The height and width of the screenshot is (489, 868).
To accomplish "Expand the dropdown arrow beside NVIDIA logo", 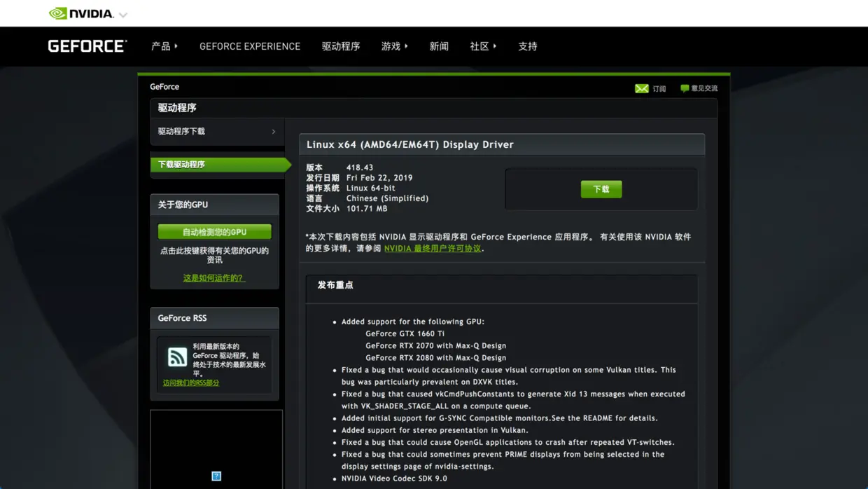I will (x=123, y=15).
